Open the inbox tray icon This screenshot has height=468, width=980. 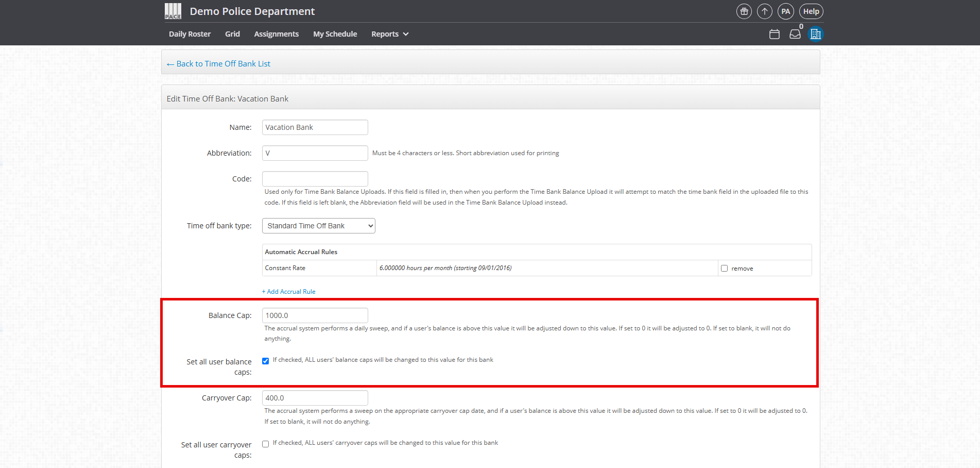[795, 34]
